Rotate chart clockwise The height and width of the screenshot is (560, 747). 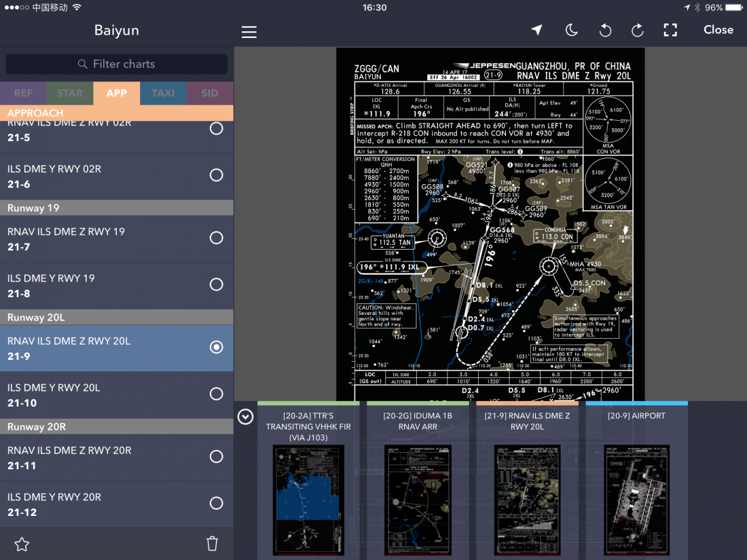tap(638, 31)
